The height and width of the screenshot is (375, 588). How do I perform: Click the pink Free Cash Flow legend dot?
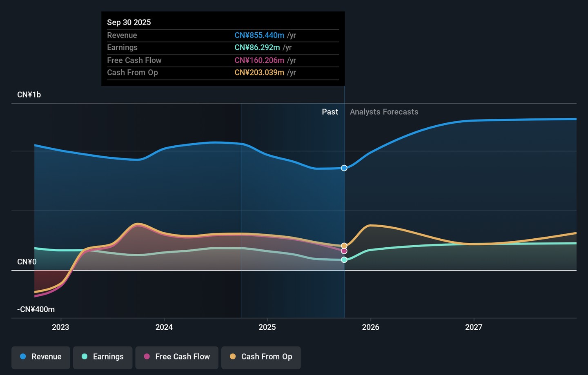click(x=147, y=357)
